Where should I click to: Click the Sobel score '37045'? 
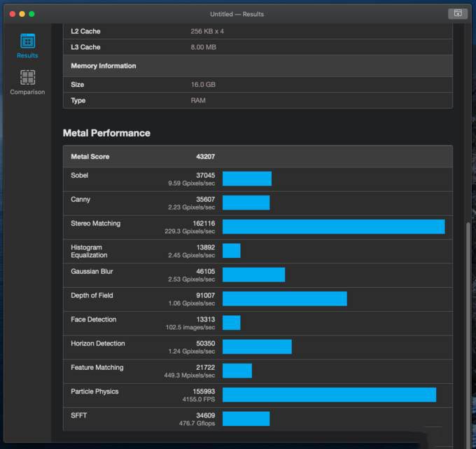[206, 175]
